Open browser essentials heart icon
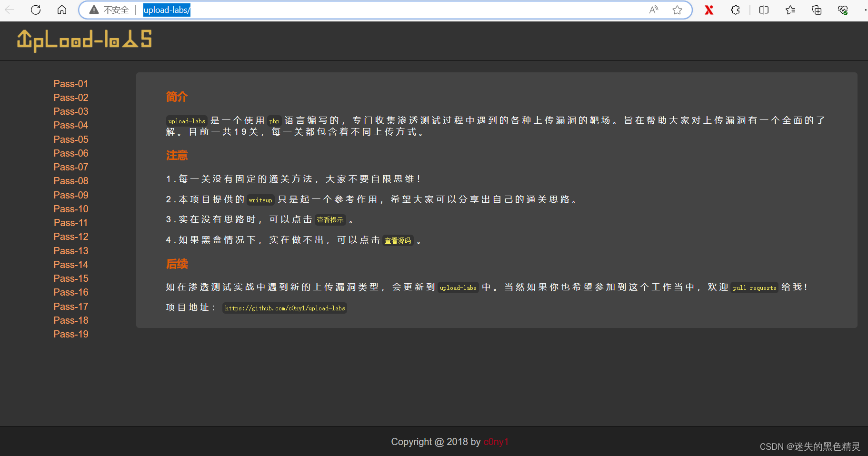868x456 pixels. tap(843, 10)
